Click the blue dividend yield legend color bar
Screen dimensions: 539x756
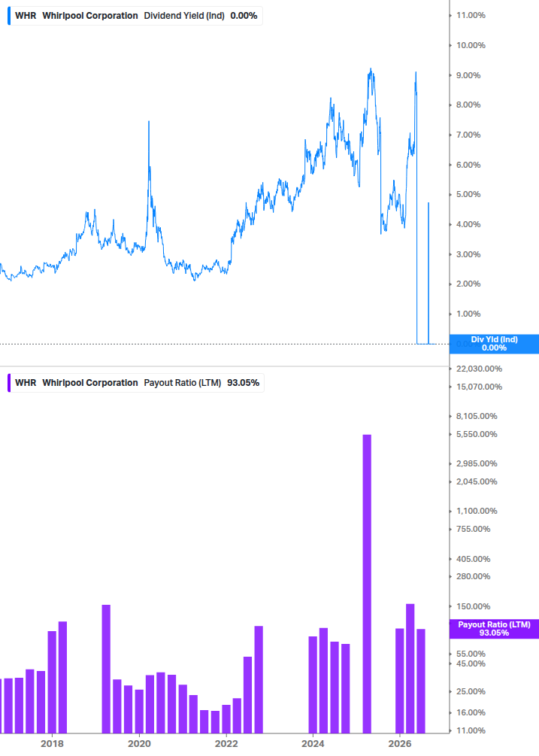9,16
